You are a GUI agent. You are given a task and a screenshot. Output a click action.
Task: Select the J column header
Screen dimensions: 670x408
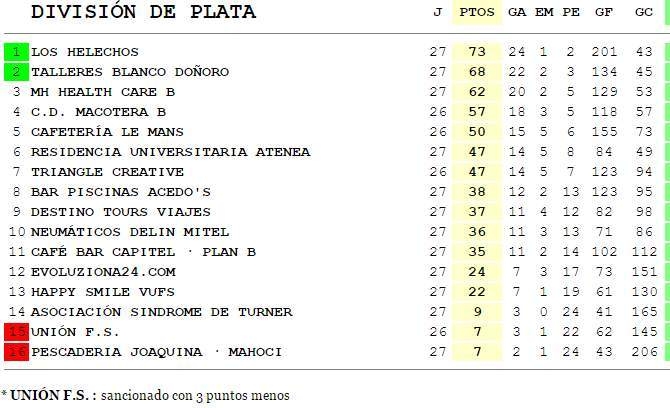pos(438,13)
